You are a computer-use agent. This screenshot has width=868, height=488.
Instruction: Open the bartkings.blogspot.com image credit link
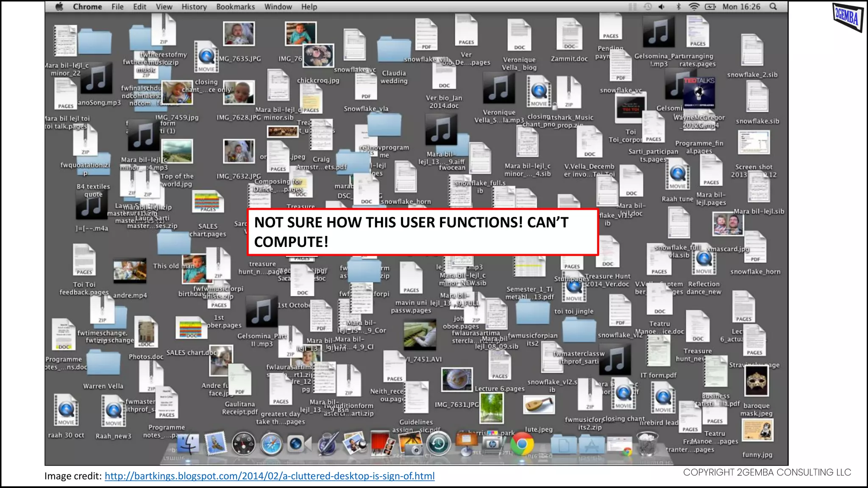pyautogui.click(x=270, y=476)
